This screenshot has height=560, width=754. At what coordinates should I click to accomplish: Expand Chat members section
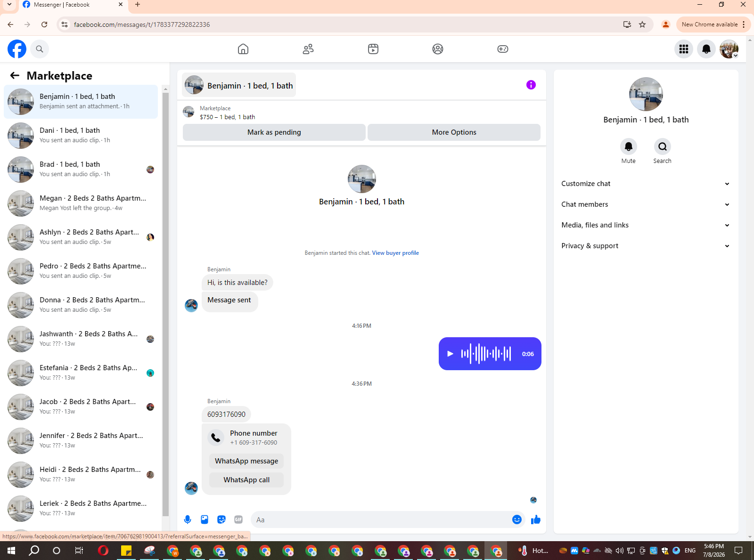tap(646, 204)
